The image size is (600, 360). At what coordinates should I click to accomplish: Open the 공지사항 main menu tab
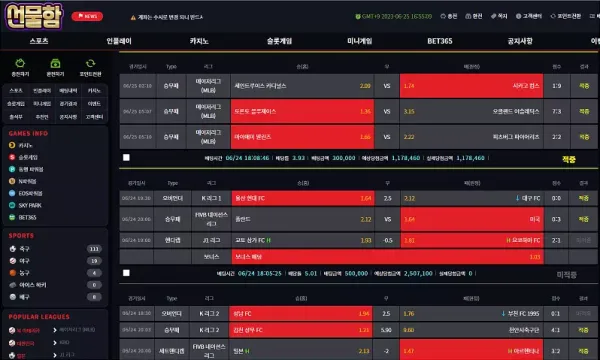[520, 41]
